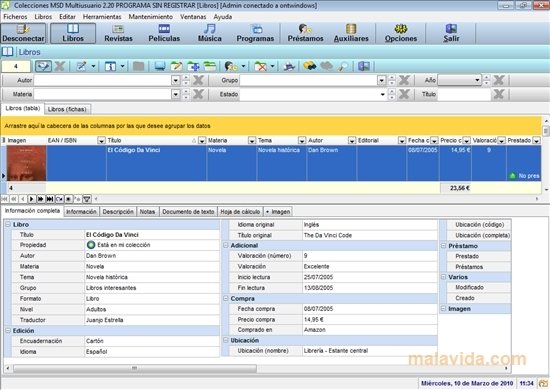Open the Películas module
Viewport: 550px width, 390px height.
click(x=164, y=33)
